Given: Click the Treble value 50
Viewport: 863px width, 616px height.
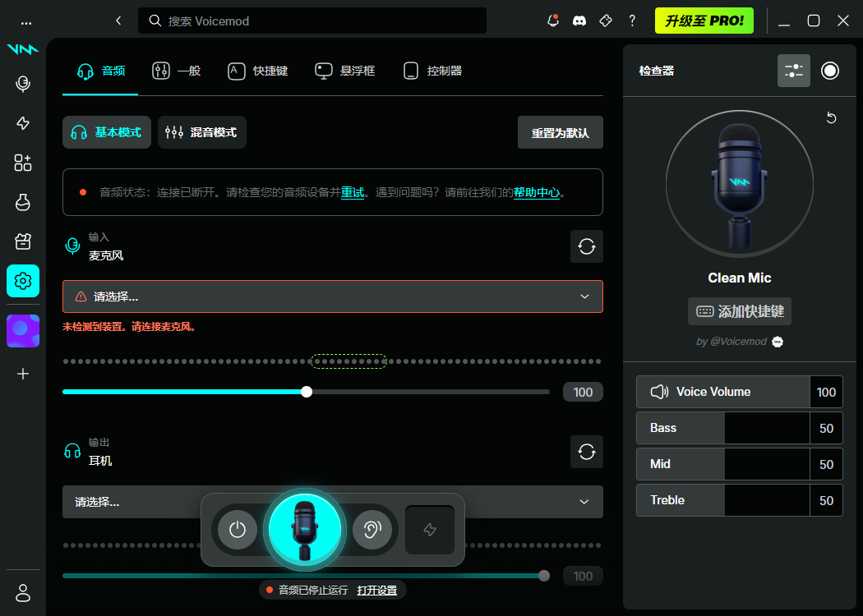Looking at the screenshot, I should (x=826, y=500).
